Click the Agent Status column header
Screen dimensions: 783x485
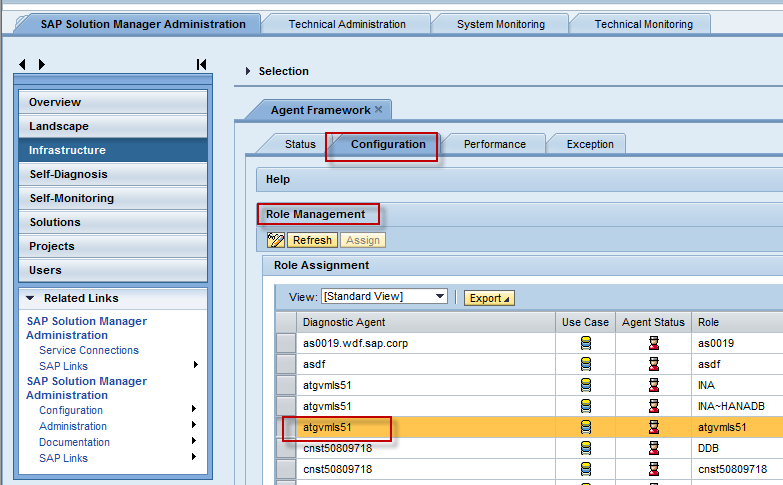653,322
